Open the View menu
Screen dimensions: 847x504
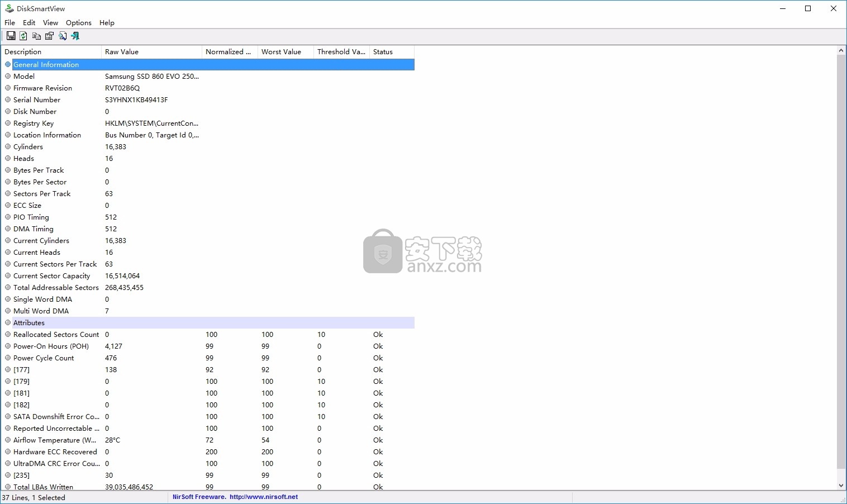50,22
